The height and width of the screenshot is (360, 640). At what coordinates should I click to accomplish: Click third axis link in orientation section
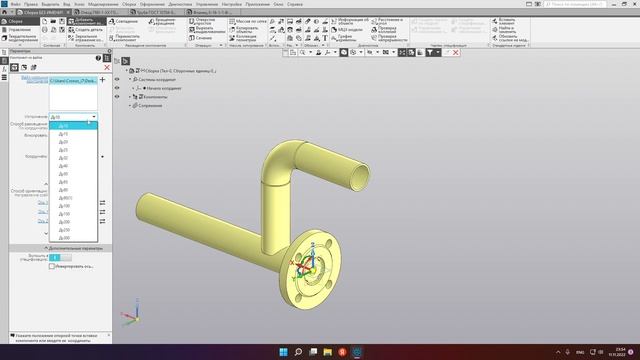pos(43,221)
